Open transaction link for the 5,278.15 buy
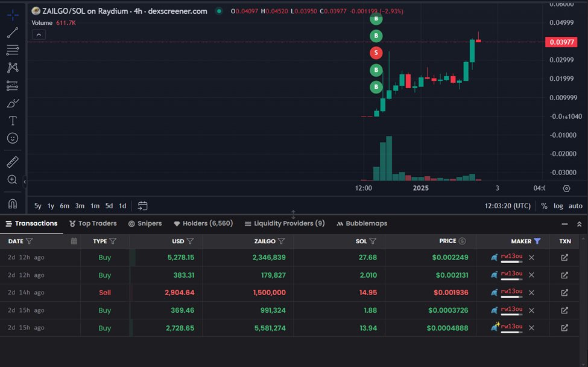The height and width of the screenshot is (367, 588). click(564, 257)
